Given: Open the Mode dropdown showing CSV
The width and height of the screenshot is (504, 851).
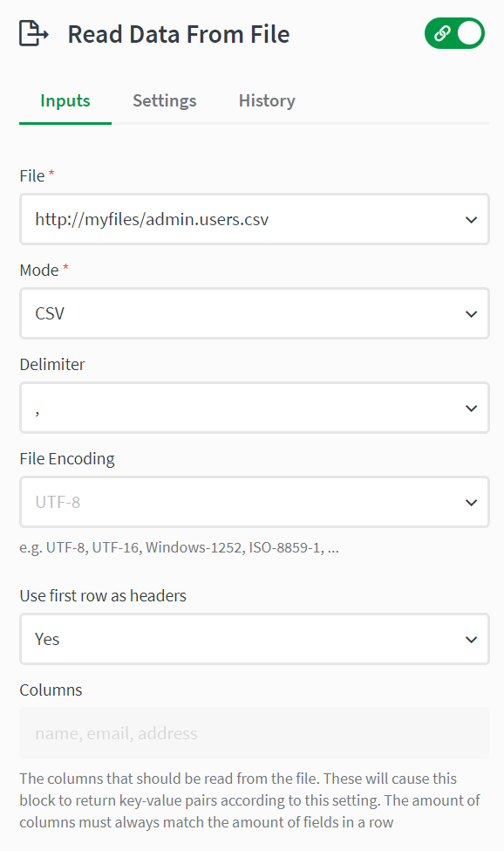Looking at the screenshot, I should pyautogui.click(x=255, y=313).
